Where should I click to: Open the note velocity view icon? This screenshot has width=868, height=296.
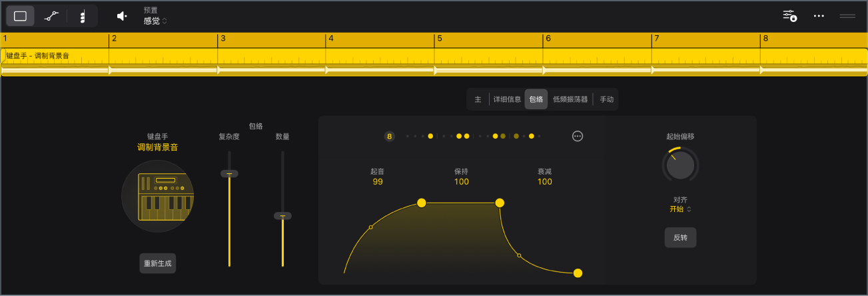point(82,16)
